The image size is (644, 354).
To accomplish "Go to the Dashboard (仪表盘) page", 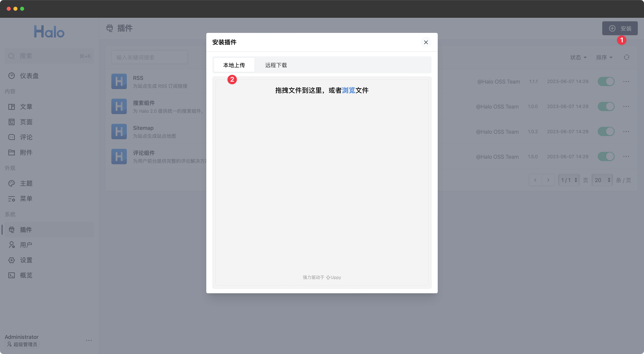I will 29,76.
